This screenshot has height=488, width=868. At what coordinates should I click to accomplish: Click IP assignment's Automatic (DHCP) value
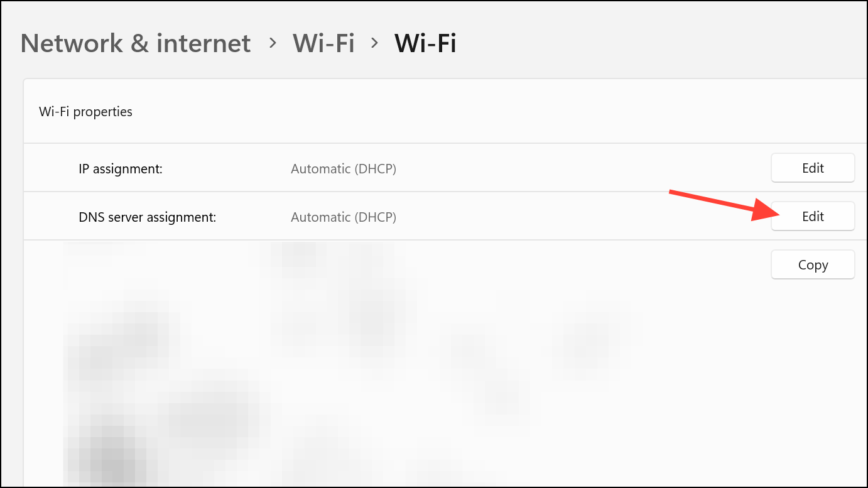coord(344,169)
